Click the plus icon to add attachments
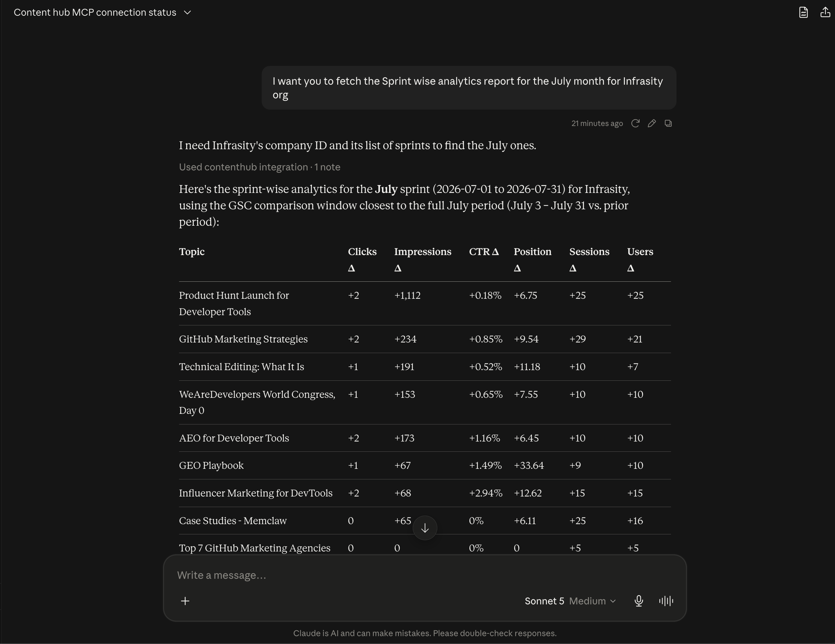The width and height of the screenshot is (835, 644). [185, 601]
